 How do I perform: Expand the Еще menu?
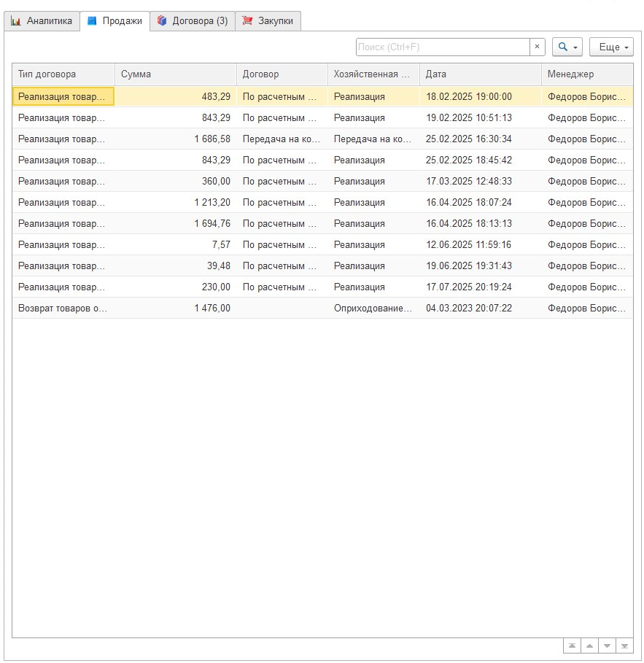tap(611, 47)
